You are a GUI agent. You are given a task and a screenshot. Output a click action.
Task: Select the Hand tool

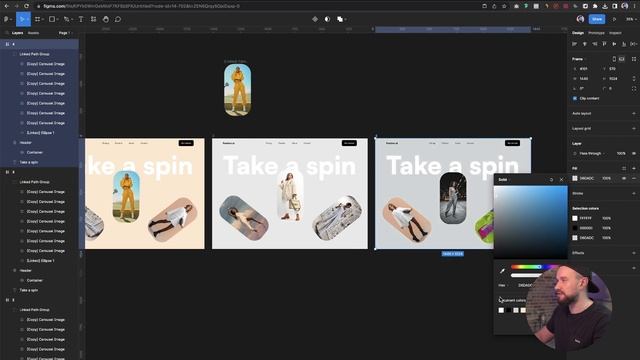tap(106, 19)
